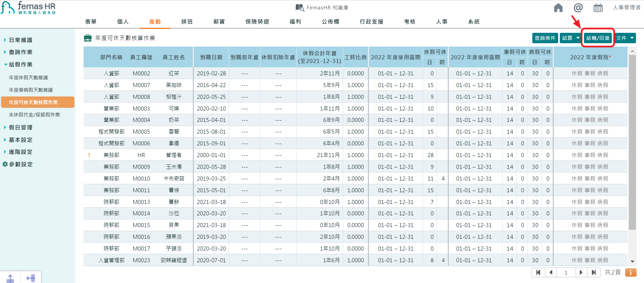Click hire date 2015-08-01 cell
The image size is (644, 283).
click(x=211, y=132)
